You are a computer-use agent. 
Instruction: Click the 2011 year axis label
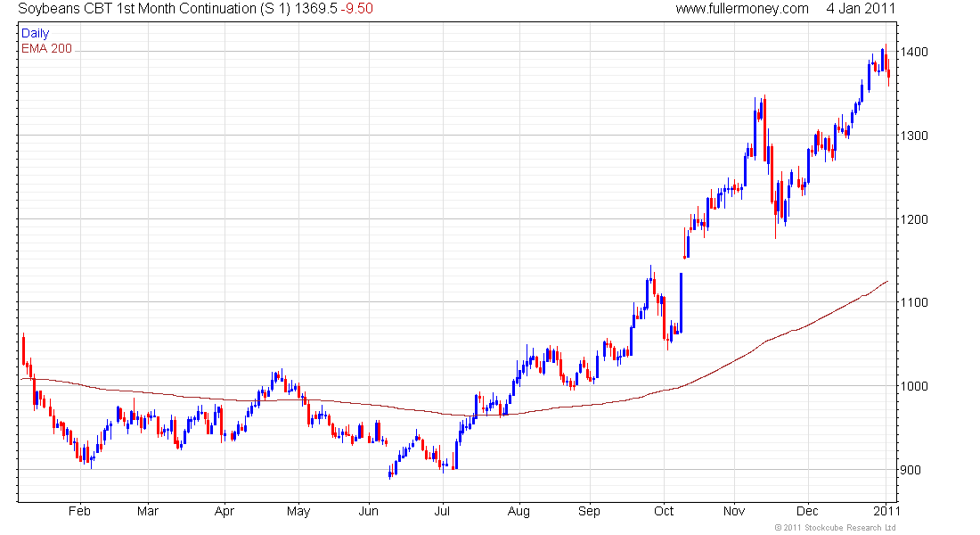click(x=886, y=511)
